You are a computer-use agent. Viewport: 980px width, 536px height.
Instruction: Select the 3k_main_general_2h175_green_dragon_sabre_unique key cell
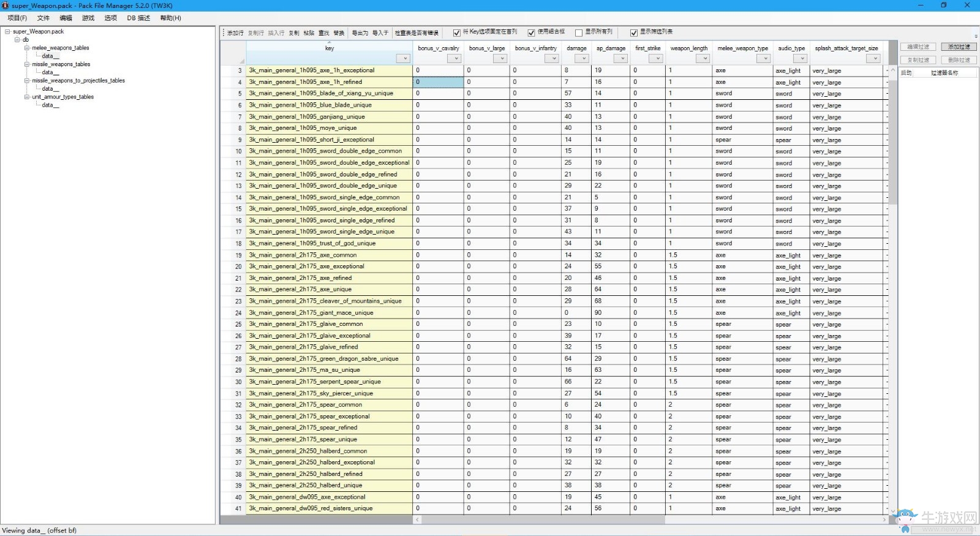(330, 359)
